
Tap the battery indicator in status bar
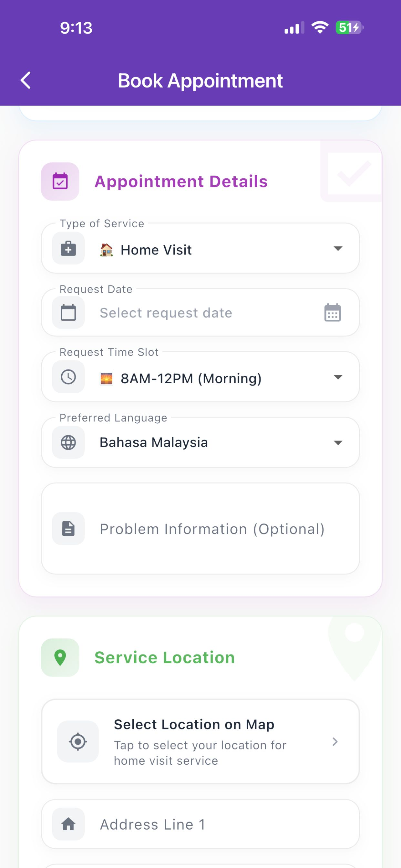tap(349, 28)
